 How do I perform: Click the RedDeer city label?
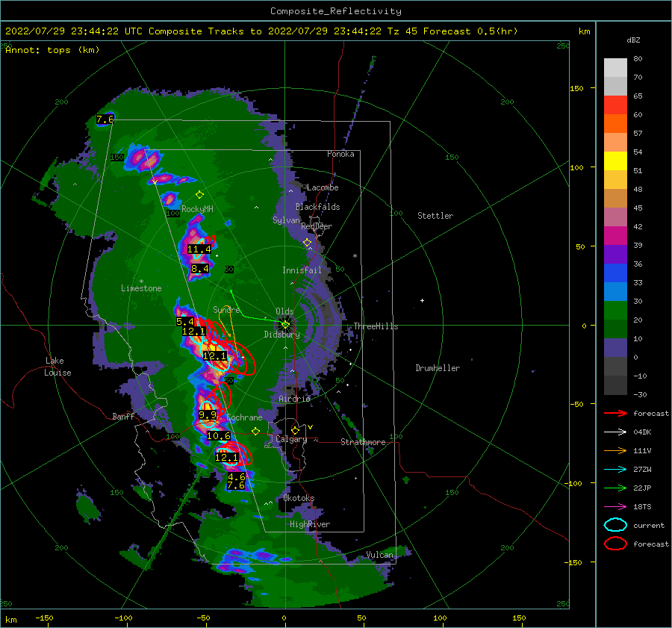(317, 226)
